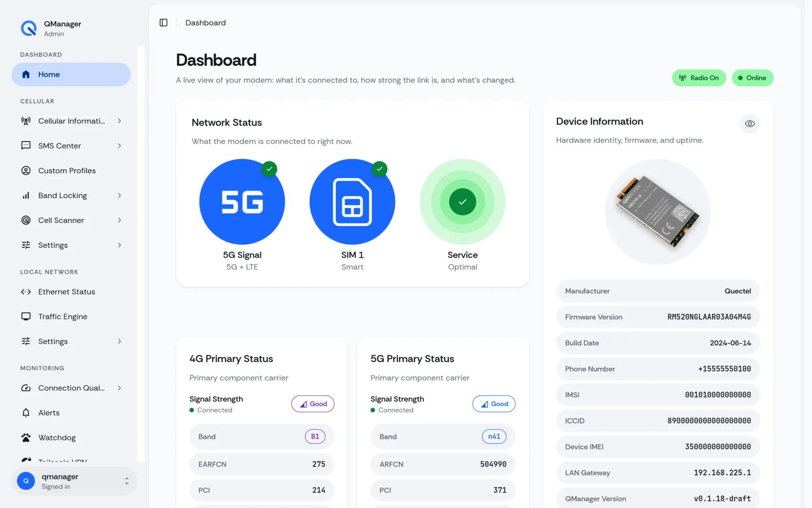Image resolution: width=812 pixels, height=508 pixels.
Task: Click the green Service status icon
Action: click(x=462, y=202)
